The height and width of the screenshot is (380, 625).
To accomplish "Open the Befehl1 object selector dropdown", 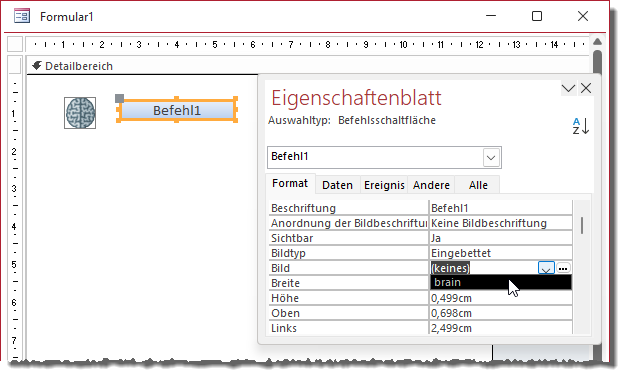I will [491, 158].
